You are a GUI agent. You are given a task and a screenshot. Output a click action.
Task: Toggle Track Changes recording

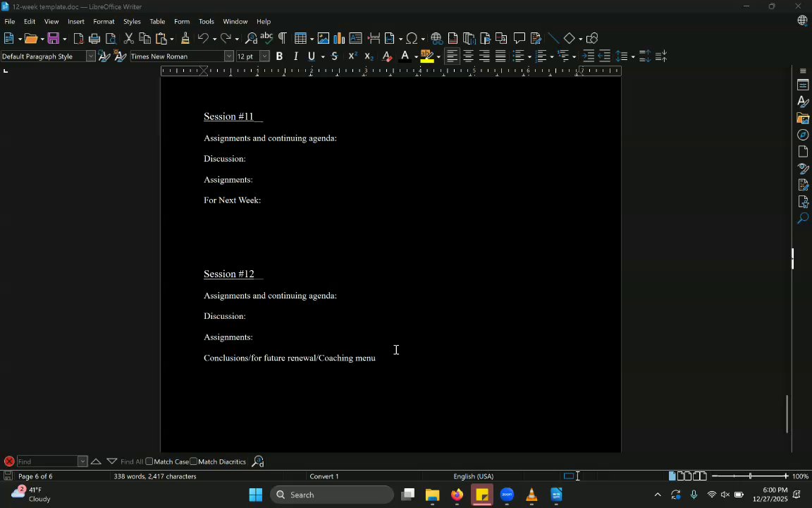[x=536, y=38]
